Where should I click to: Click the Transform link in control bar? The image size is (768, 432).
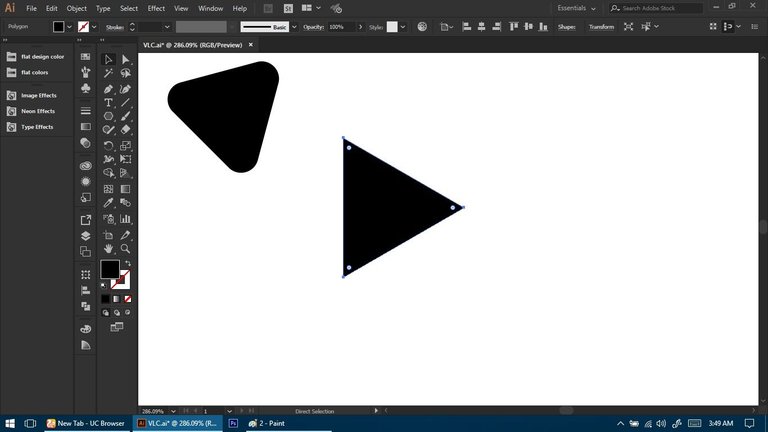[x=601, y=27]
